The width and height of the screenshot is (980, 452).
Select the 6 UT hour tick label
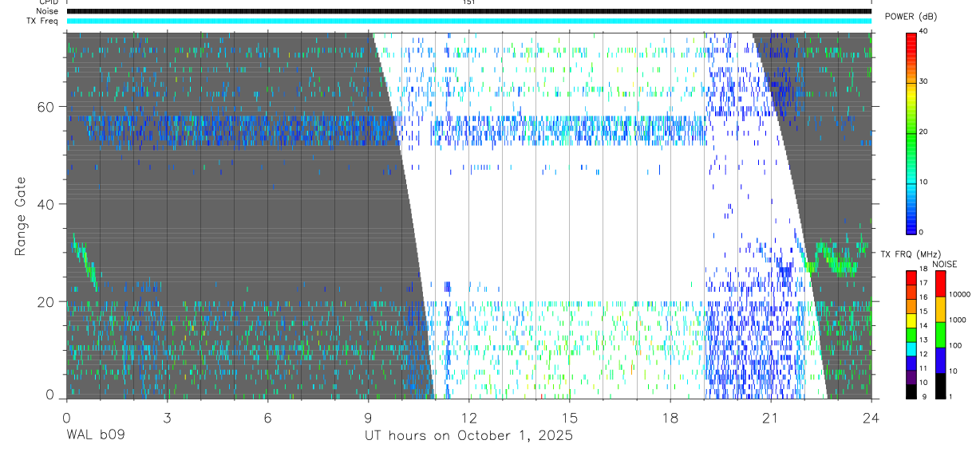[x=267, y=417]
